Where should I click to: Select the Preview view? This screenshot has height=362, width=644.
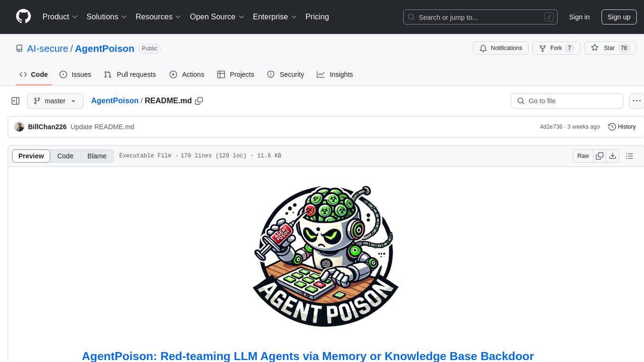pyautogui.click(x=31, y=156)
